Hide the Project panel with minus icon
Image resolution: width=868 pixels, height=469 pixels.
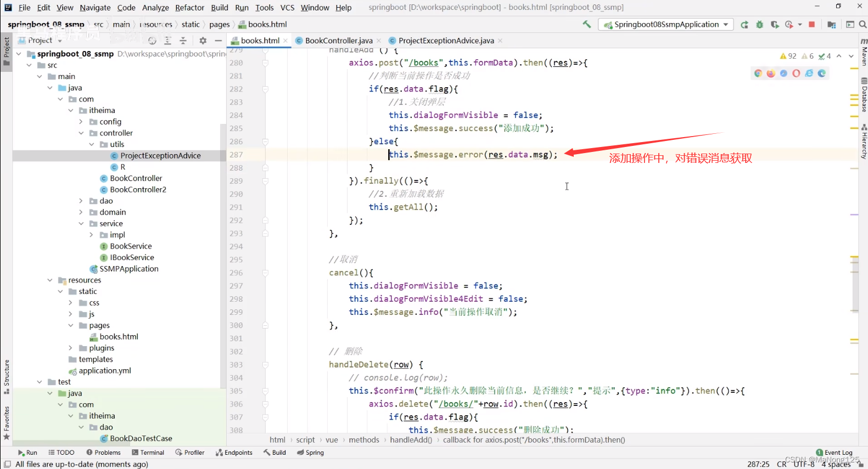(x=218, y=41)
